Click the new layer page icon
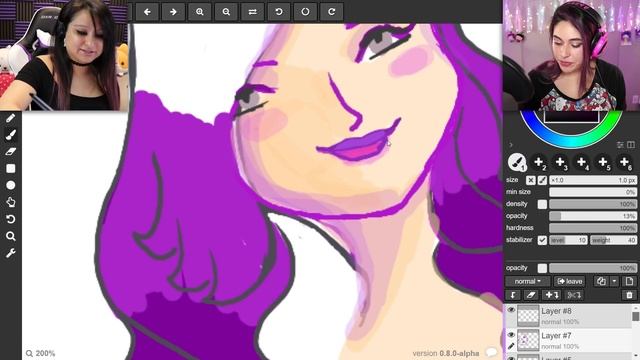 pyautogui.click(x=629, y=281)
